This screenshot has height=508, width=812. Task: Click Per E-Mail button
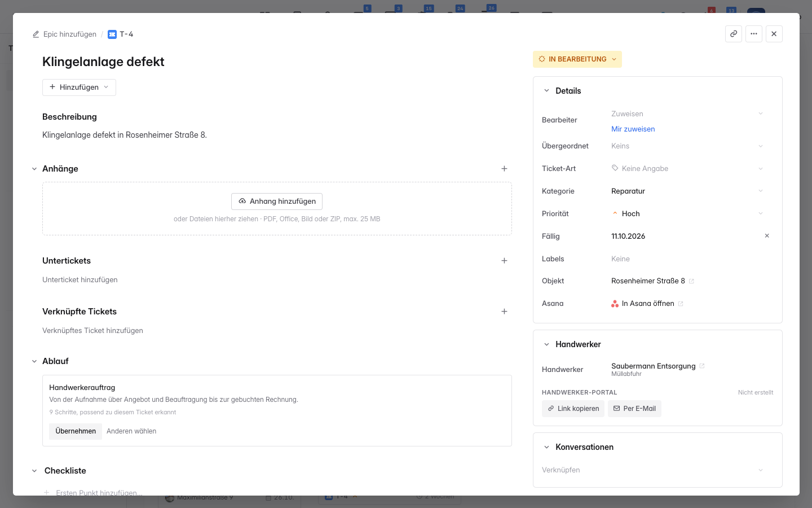(634, 409)
